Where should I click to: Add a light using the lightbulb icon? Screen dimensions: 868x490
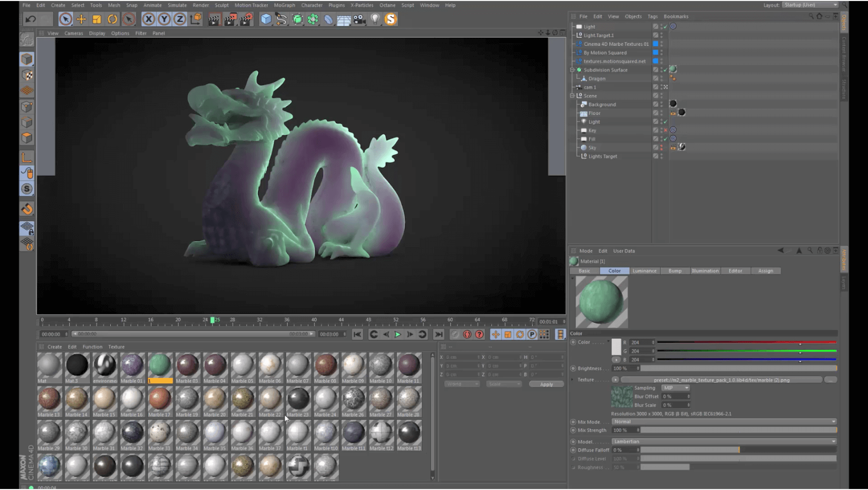point(375,19)
